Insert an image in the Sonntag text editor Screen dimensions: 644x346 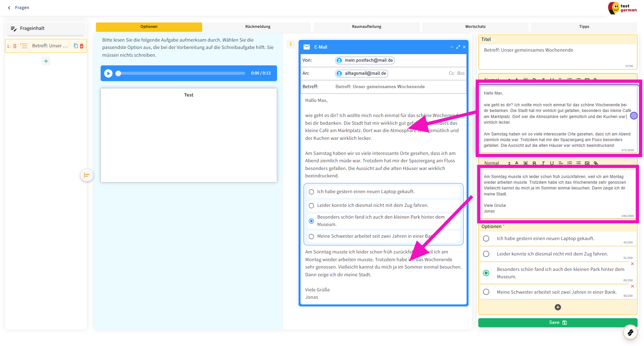[x=587, y=163]
